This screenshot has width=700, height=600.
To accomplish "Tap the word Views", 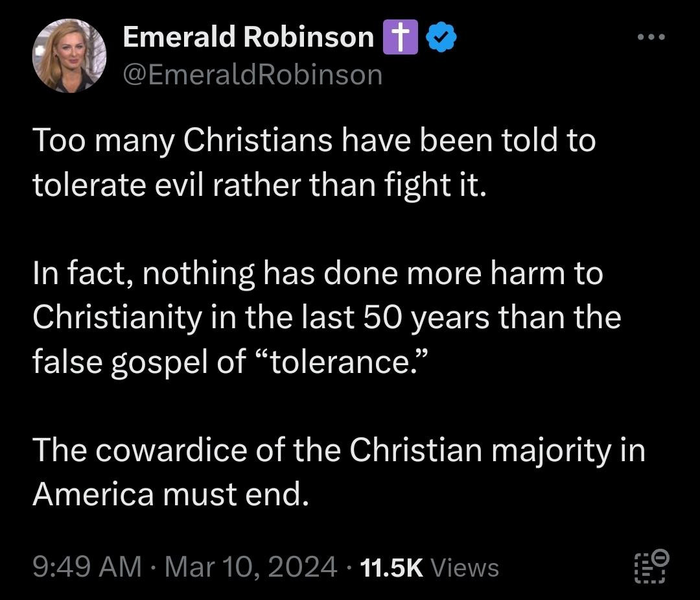I will pyautogui.click(x=465, y=568).
